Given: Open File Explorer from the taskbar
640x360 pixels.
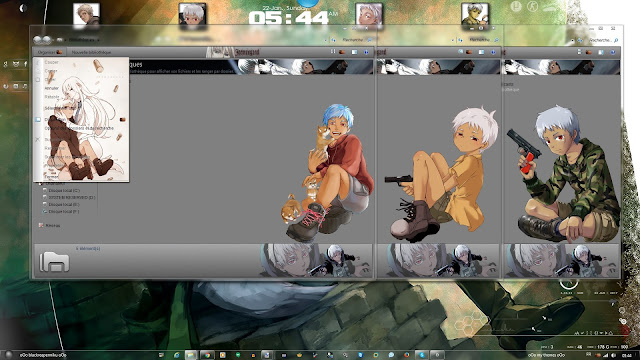Looking at the screenshot, I should point(191,355).
